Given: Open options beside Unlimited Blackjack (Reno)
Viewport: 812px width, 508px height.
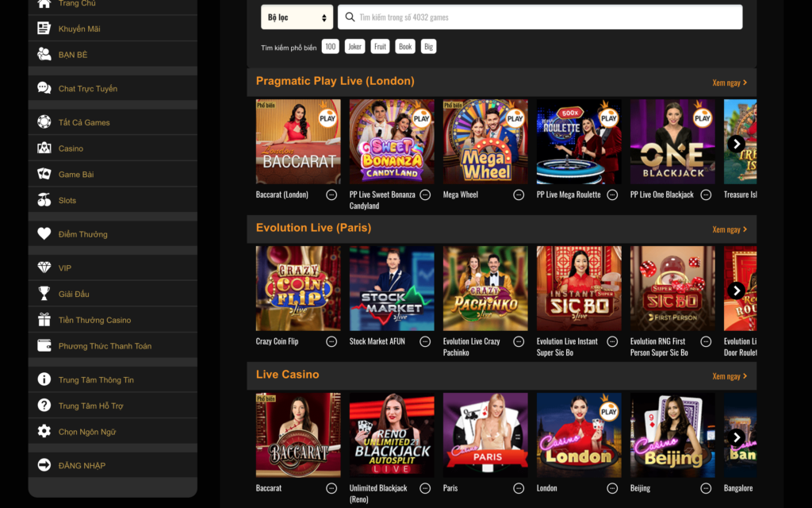Looking at the screenshot, I should (425, 488).
